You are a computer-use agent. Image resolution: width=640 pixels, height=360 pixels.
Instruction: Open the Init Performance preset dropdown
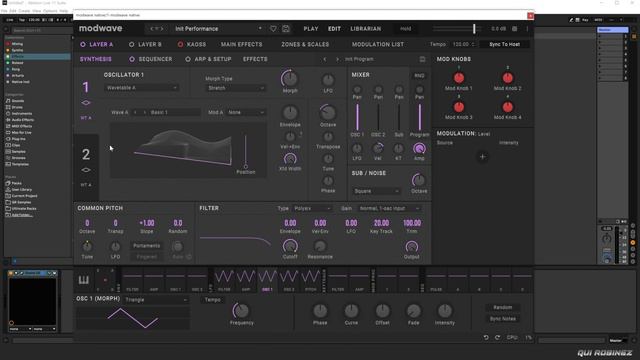pyautogui.click(x=218, y=29)
